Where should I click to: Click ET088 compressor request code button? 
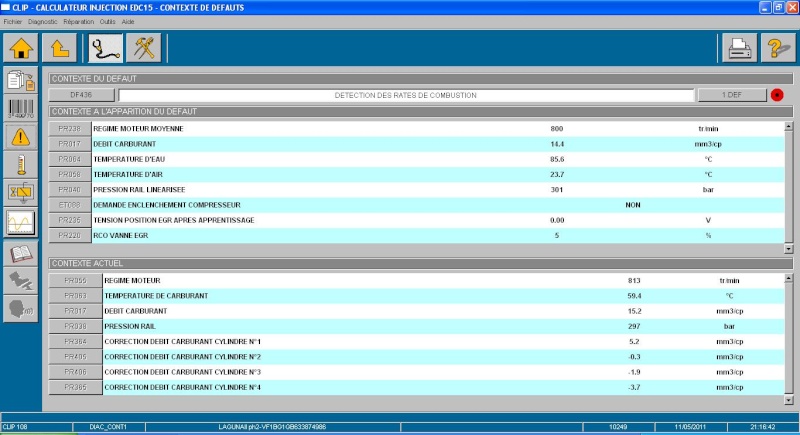[70, 205]
